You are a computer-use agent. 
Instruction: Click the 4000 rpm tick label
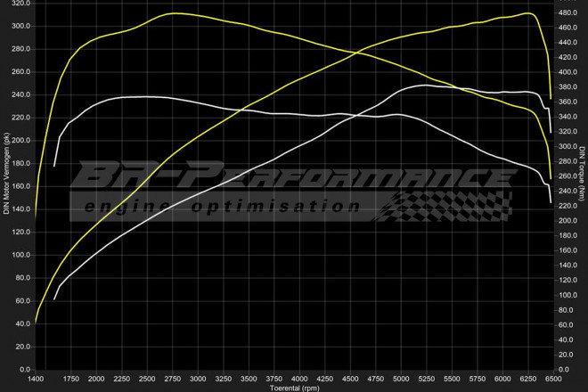299,379
